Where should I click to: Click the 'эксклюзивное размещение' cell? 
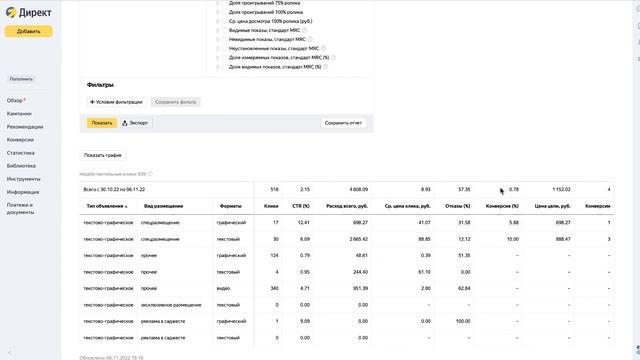tap(171, 305)
